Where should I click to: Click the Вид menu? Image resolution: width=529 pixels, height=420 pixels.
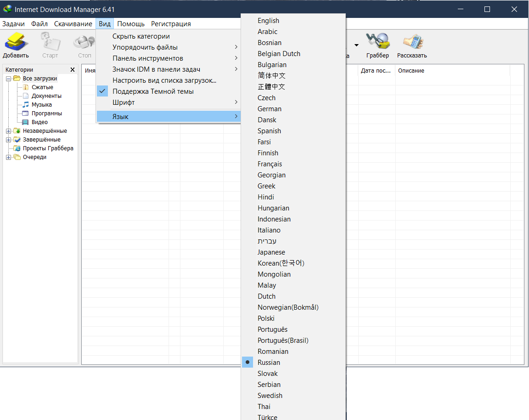tap(105, 23)
